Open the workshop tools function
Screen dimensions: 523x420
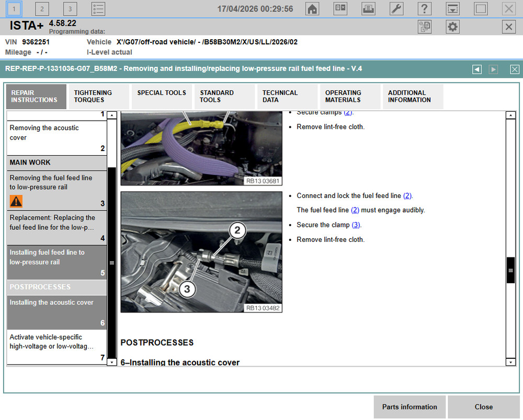pos(396,8)
